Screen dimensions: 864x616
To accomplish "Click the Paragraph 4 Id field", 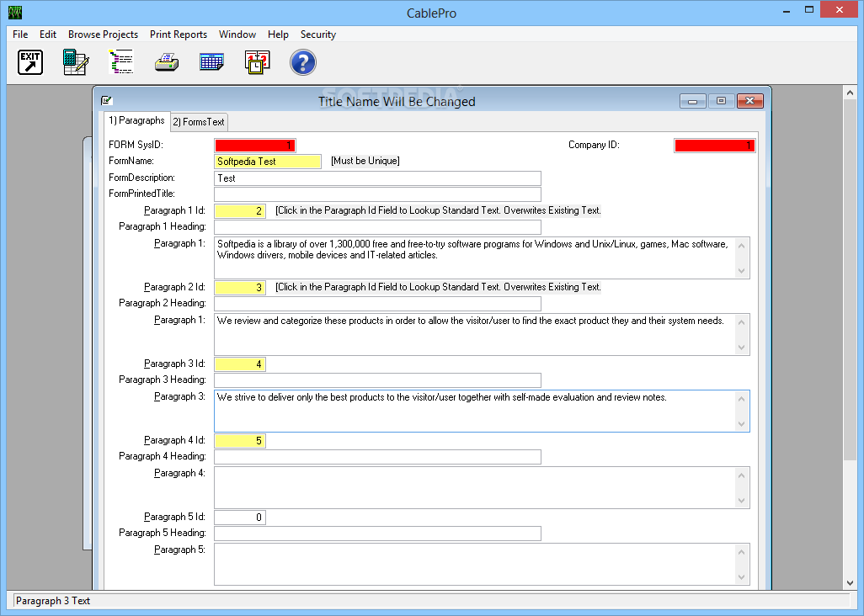I will click(x=240, y=440).
